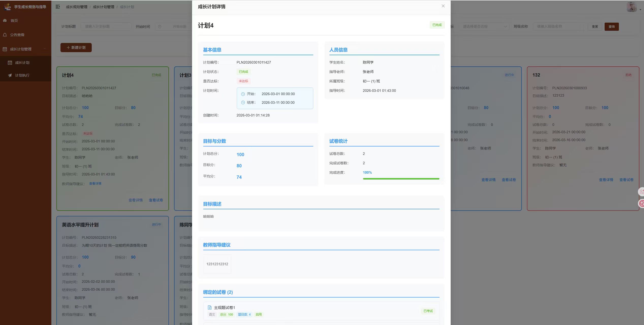Screen dimensions: 644x325
Task: Click the 公告查看 bell icon
Action: [x=5, y=35]
